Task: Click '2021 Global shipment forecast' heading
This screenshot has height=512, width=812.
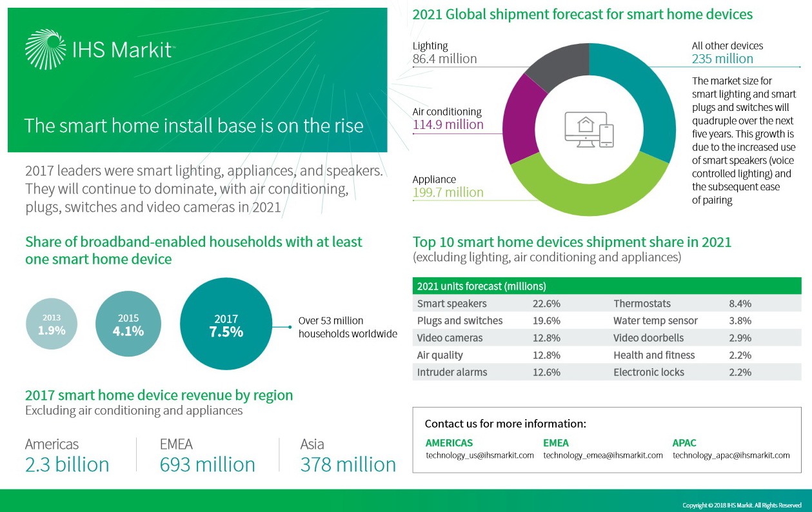Action: pyautogui.click(x=582, y=14)
